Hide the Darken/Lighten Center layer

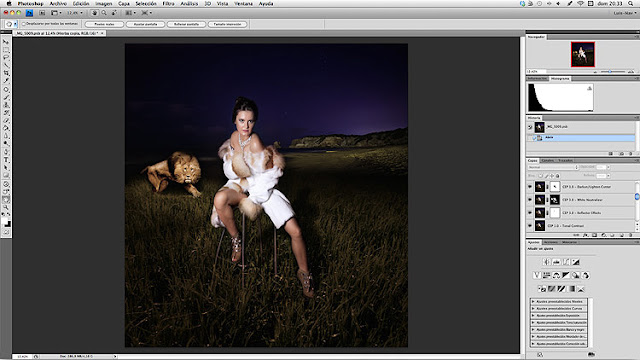coord(530,187)
